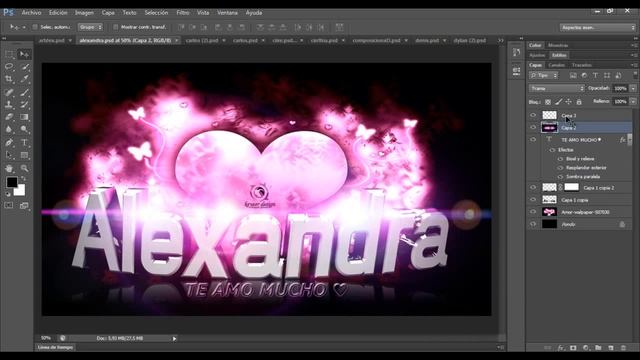
Task: Switch to the Trazados tab
Action: (582, 65)
